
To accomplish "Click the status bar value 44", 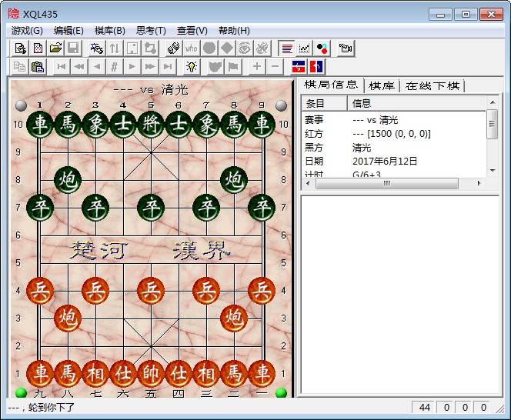I will click(424, 407).
